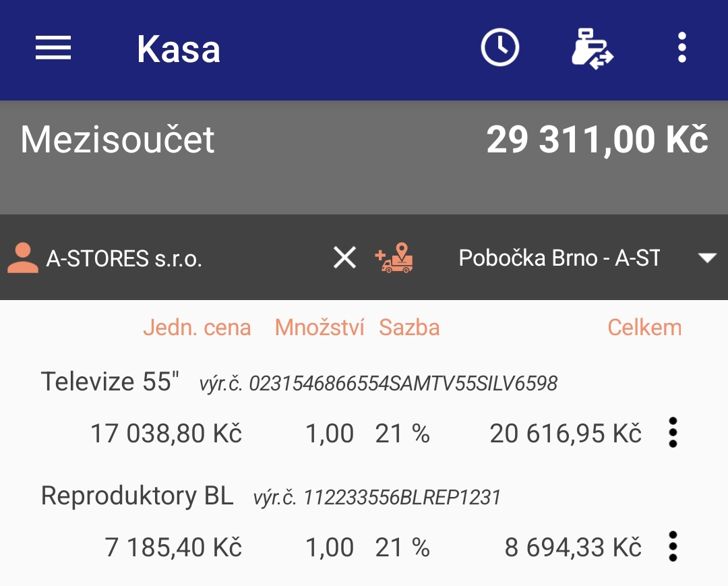Select the Televize 55" item row
This screenshot has width=728, height=586.
[364, 409]
